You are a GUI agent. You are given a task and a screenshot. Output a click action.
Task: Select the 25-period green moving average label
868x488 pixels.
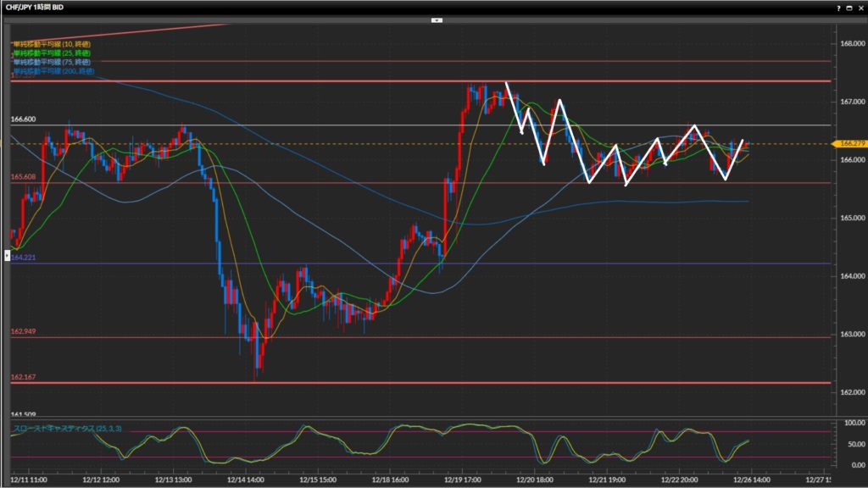click(52, 53)
